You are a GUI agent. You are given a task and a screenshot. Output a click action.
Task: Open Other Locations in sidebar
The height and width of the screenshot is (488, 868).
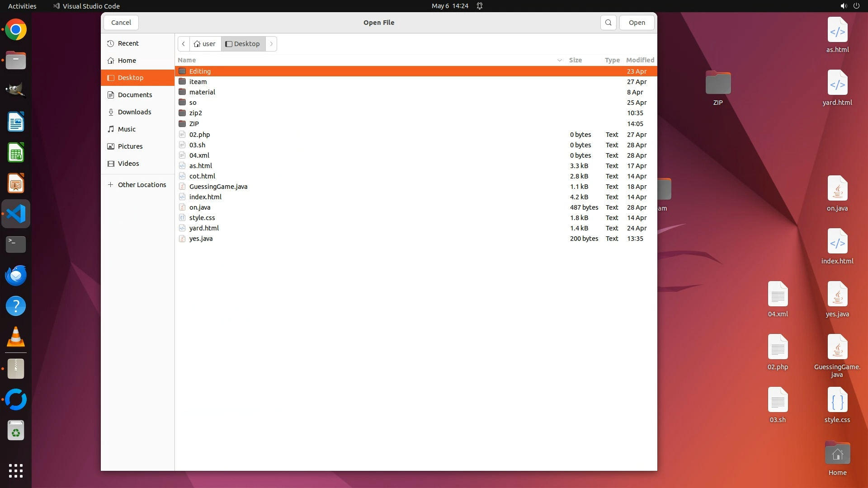[x=142, y=185]
